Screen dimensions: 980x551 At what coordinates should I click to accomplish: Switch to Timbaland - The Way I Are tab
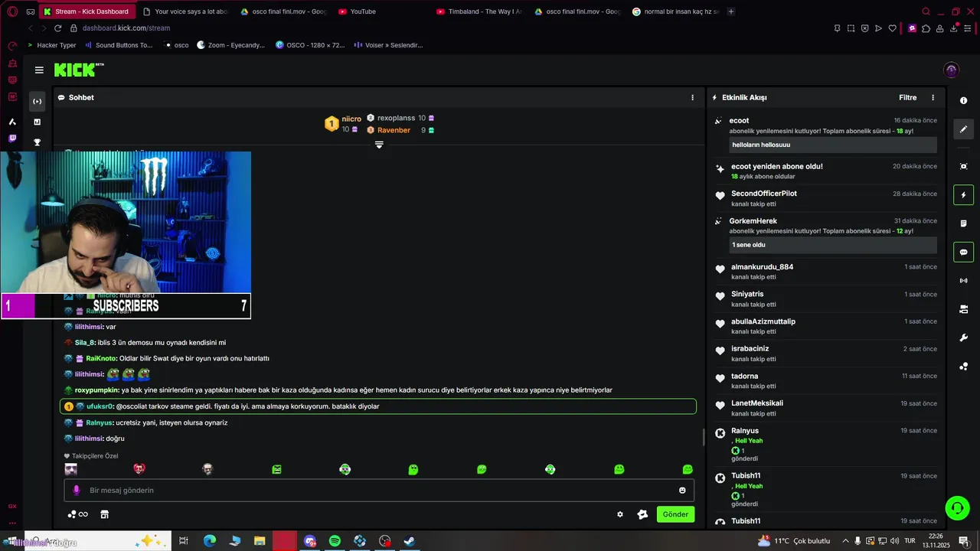pyautogui.click(x=480, y=11)
